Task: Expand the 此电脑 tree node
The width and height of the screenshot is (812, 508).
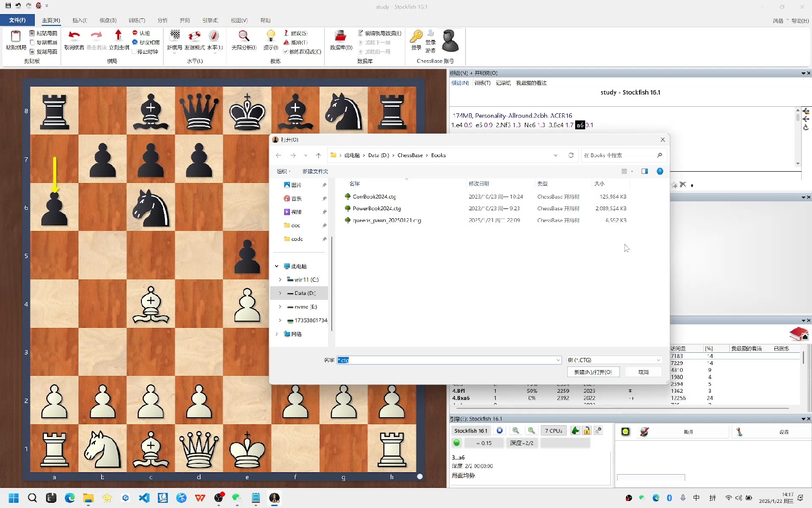Action: [277, 266]
